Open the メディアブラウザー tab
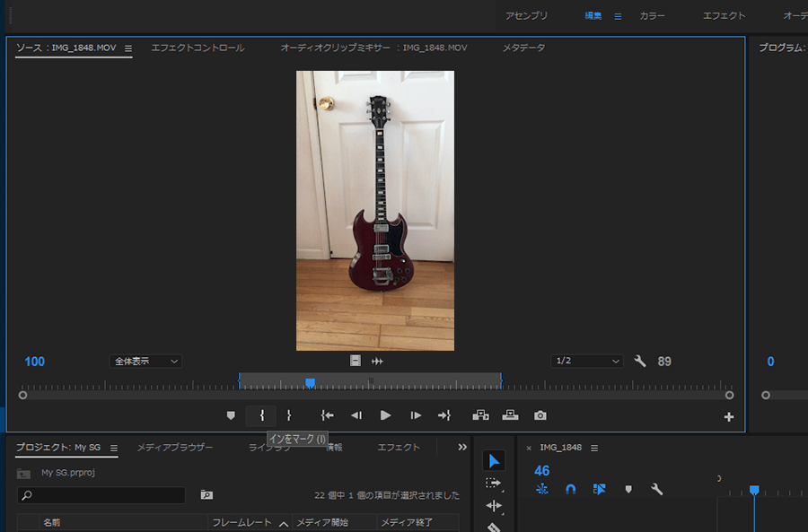The height and width of the screenshot is (532, 808). pos(175,448)
